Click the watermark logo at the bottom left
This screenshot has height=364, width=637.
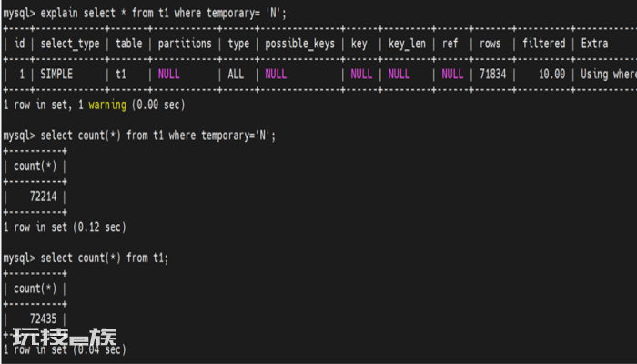click(x=65, y=338)
